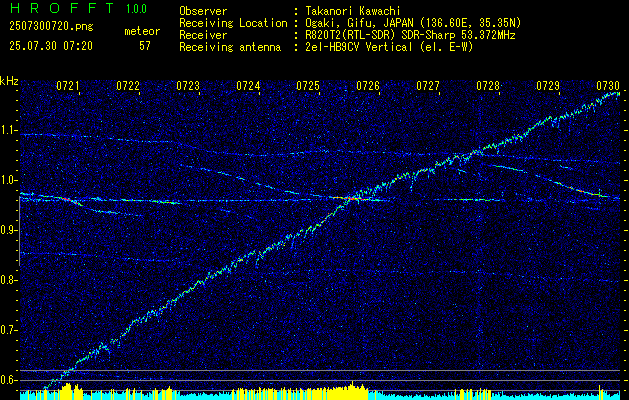Click the 0724 time marker
The image size is (629, 400).
tap(248, 86)
